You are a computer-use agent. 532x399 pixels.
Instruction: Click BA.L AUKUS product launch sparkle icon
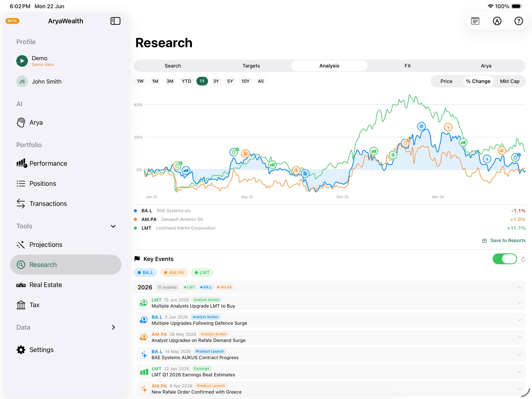pyautogui.click(x=144, y=354)
